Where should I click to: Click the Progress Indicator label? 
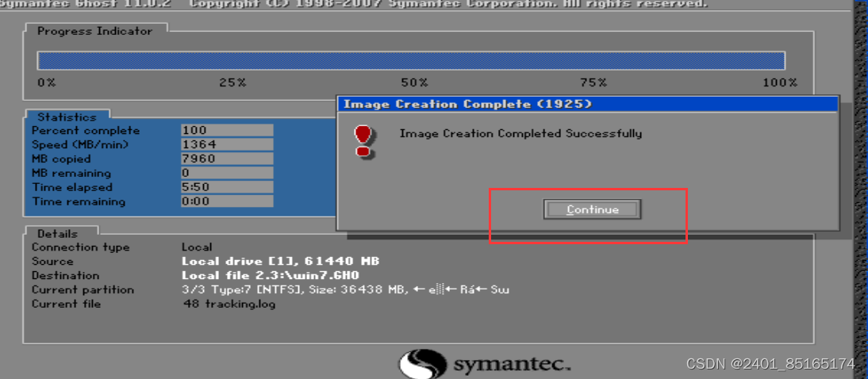(94, 31)
